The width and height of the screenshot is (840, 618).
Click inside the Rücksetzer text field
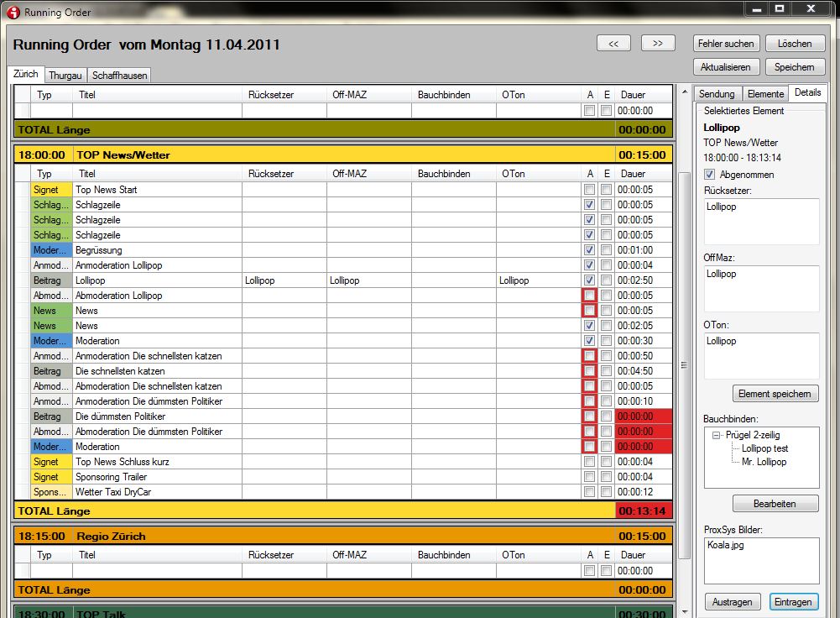click(x=761, y=223)
